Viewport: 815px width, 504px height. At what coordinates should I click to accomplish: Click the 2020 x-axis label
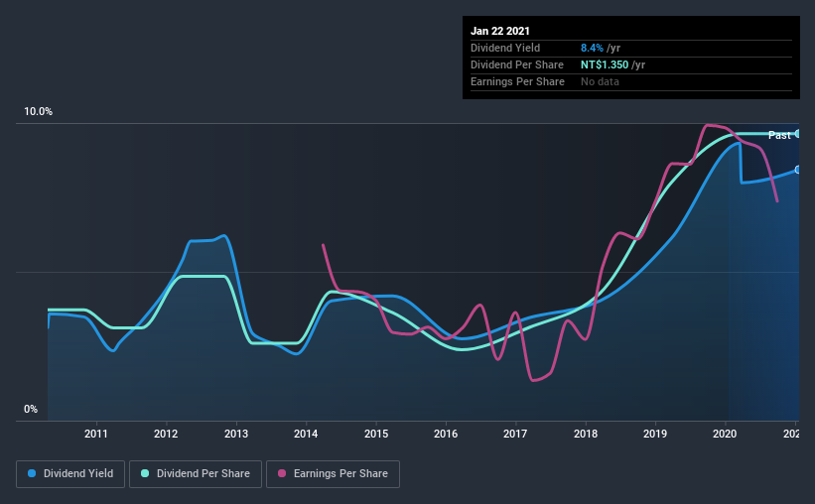click(x=725, y=434)
